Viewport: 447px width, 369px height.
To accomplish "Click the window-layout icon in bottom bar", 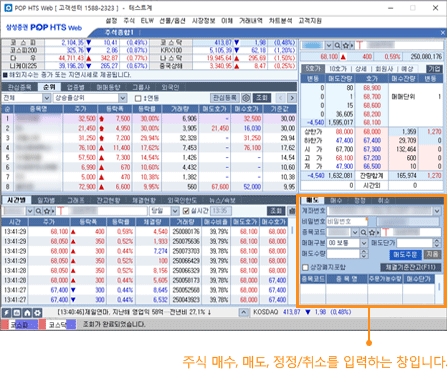I will 17,313.
